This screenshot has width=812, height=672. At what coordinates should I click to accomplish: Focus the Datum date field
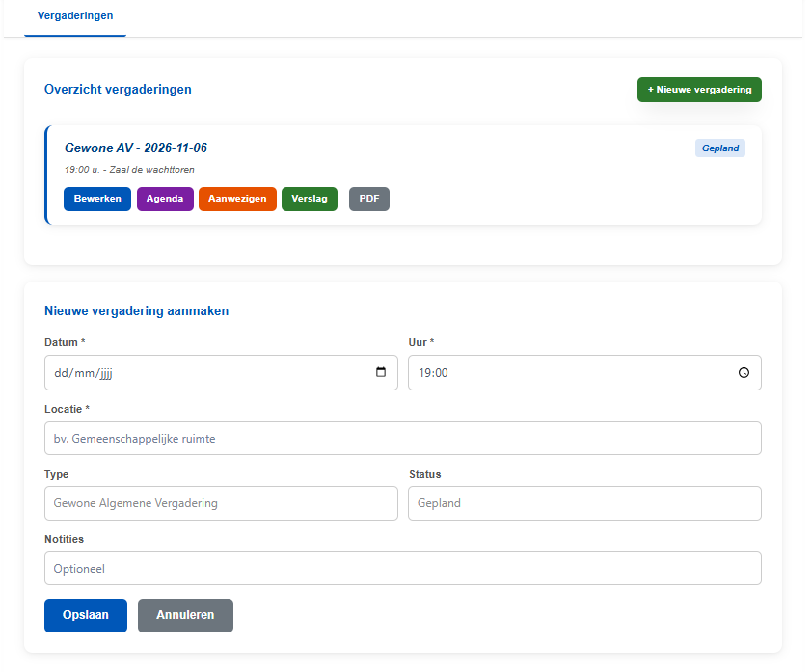[x=221, y=373]
